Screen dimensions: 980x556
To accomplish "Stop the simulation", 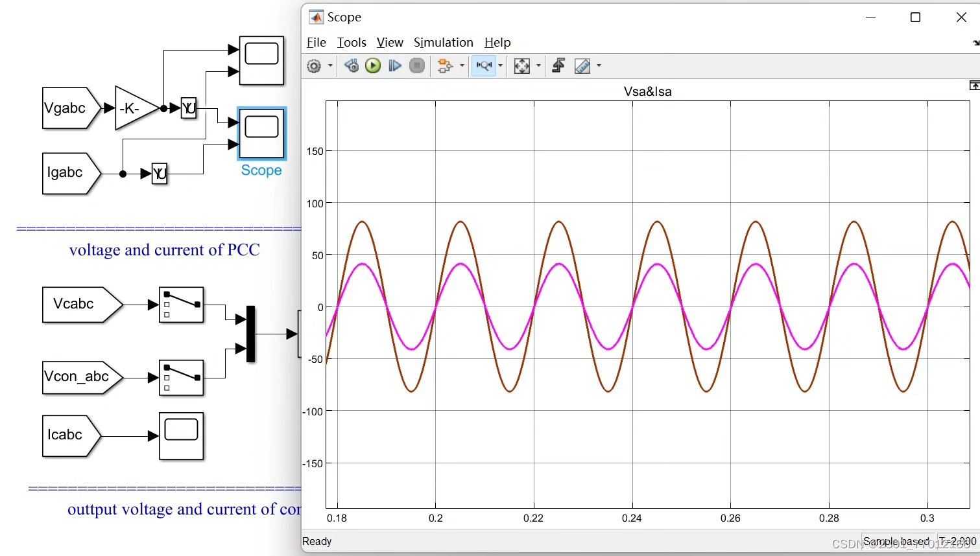I will coord(417,66).
